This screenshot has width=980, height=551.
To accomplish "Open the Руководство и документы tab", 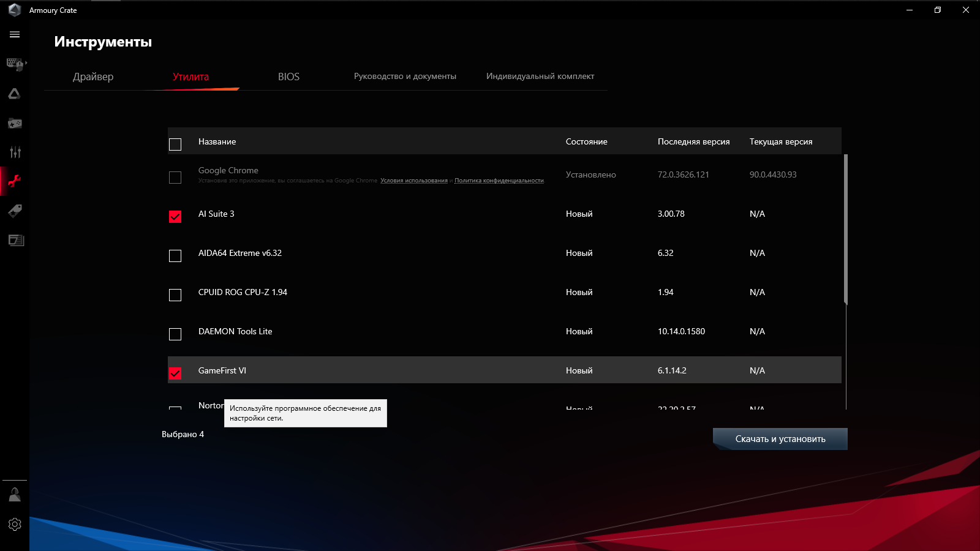I will 405,77.
